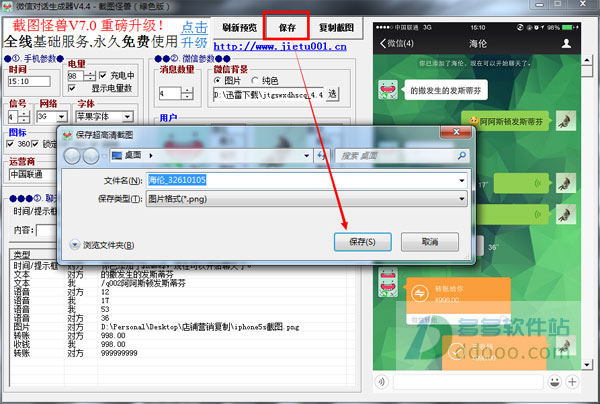Viewport: 600px width, 404px height.
Task: Click the 保存 toolbar button
Action: coord(286,27)
